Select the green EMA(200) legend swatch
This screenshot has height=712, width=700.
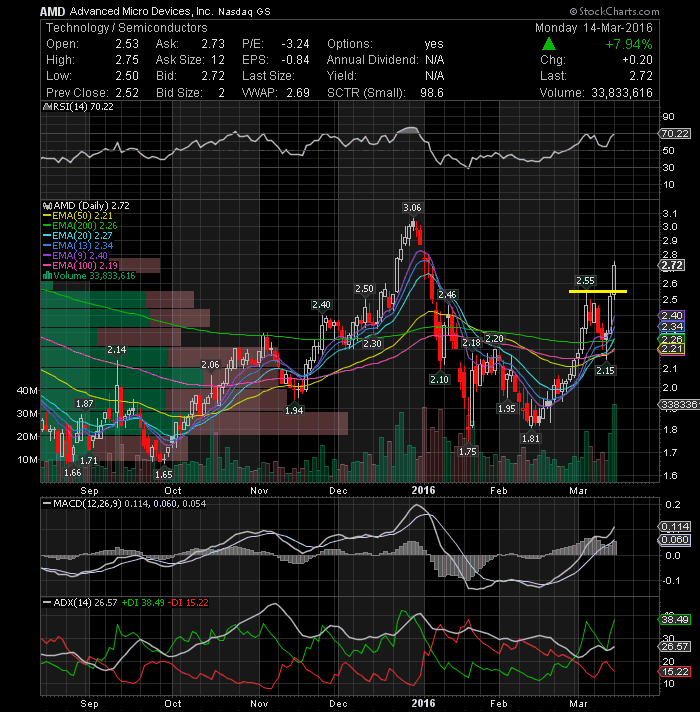47,226
